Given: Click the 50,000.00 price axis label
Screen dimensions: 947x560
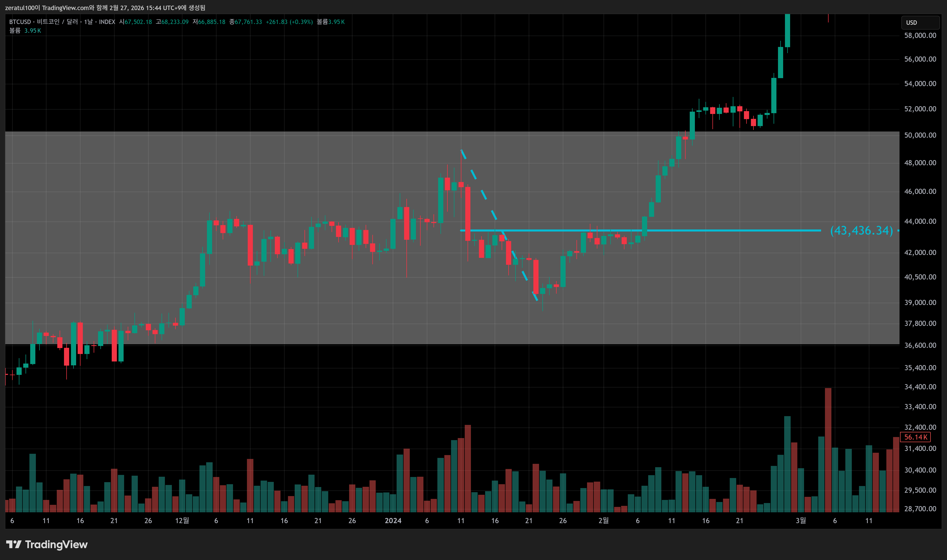Looking at the screenshot, I should pyautogui.click(x=920, y=135).
